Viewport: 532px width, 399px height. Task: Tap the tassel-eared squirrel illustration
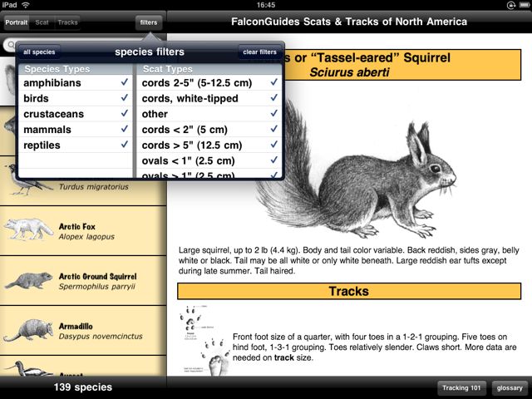pos(356,170)
